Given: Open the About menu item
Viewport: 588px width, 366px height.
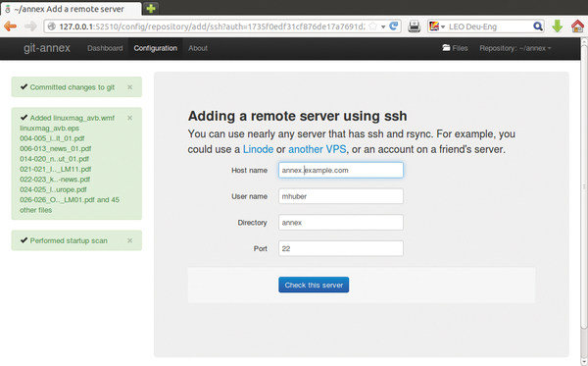Looking at the screenshot, I should 198,48.
